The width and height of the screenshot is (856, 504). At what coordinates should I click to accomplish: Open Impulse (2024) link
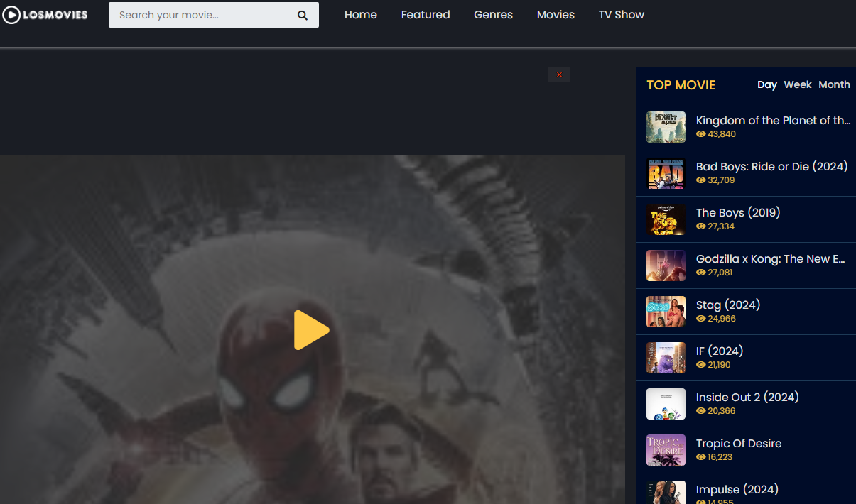(x=737, y=490)
